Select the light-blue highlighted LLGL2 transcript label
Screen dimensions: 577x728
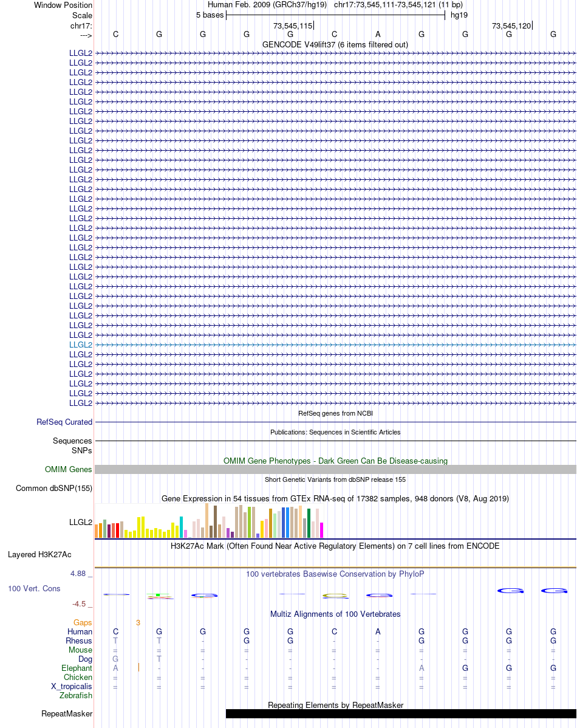(x=81, y=345)
